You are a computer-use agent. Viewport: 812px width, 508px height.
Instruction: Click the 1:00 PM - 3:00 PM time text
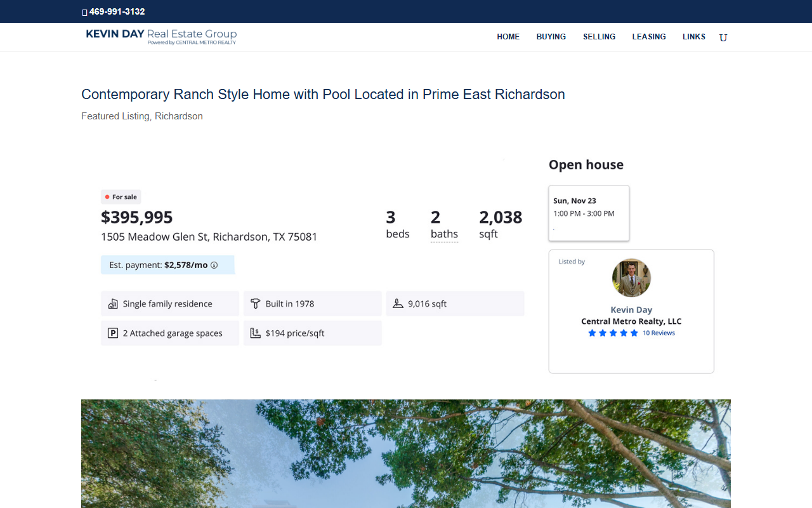pyautogui.click(x=584, y=213)
